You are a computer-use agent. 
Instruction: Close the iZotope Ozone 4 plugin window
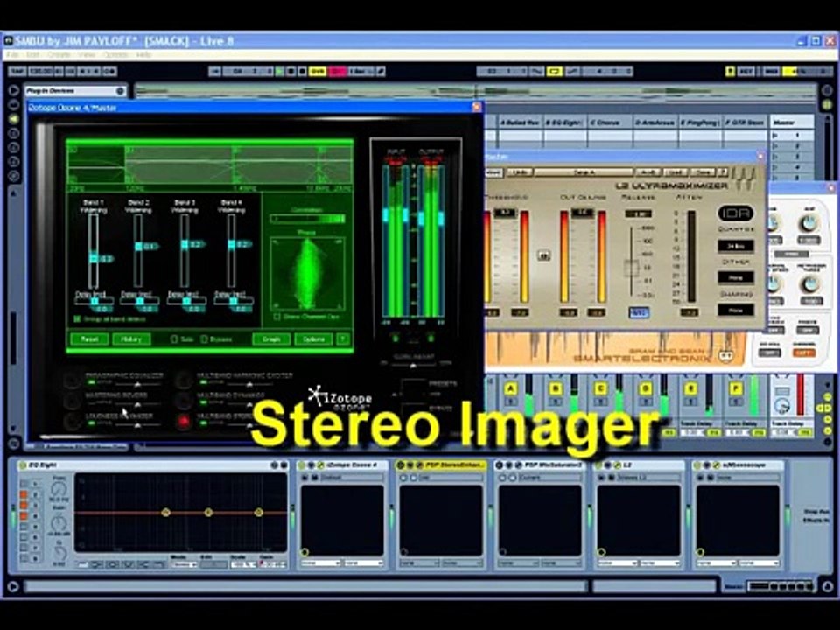(x=476, y=107)
